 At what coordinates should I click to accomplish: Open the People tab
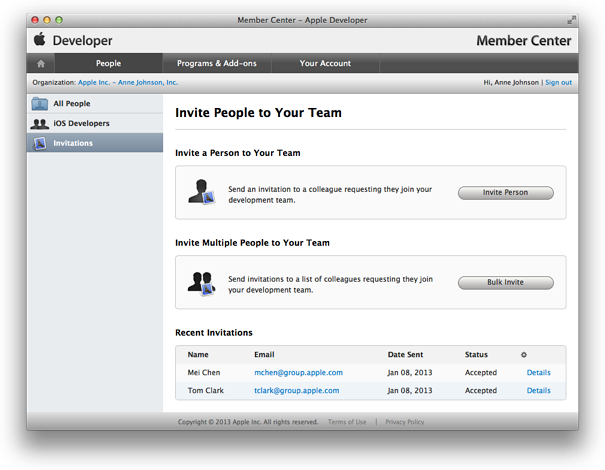(108, 63)
